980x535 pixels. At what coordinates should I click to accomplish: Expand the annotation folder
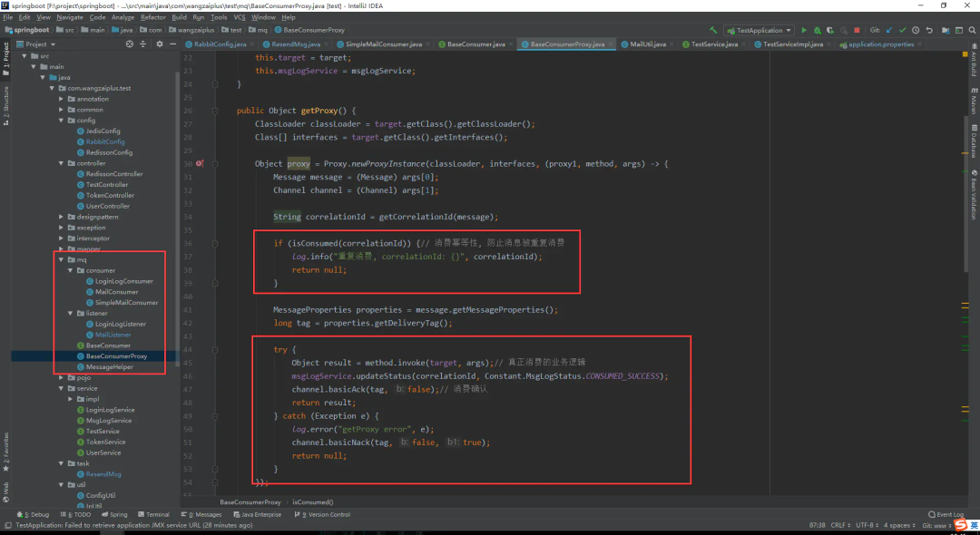[x=62, y=99]
